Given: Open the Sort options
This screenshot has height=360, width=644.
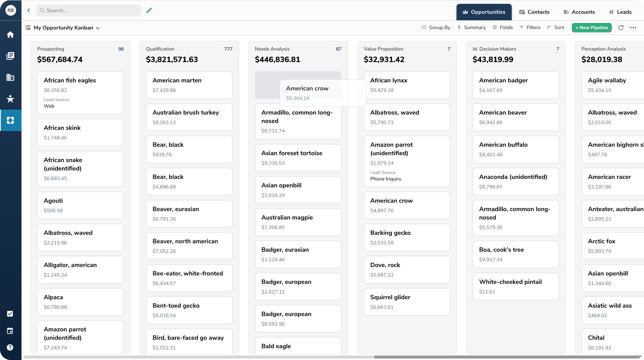Looking at the screenshot, I should coord(555,28).
